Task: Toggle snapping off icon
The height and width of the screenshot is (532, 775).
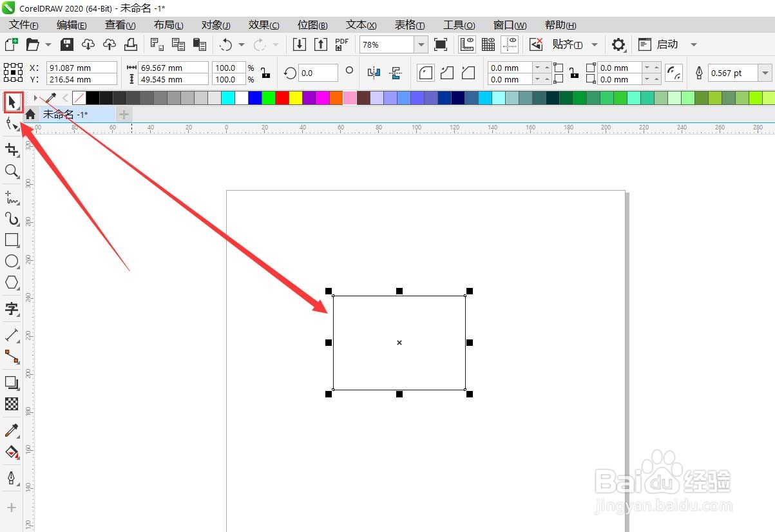Action: pyautogui.click(x=536, y=44)
